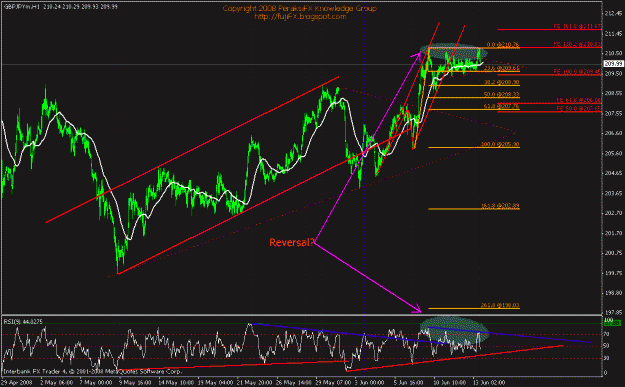Click the 200.75 price axis label

pyautogui.click(x=613, y=253)
